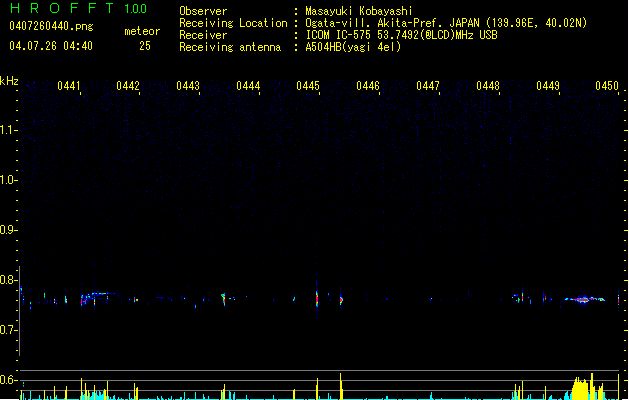Click the antenna value A504HB(yagi 4el)

(x=353, y=47)
